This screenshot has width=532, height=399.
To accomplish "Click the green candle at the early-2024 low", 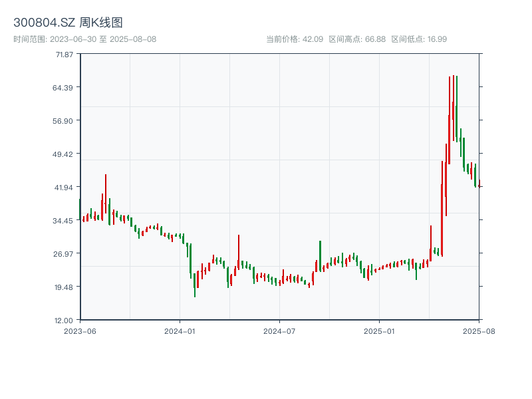I will (195, 285).
